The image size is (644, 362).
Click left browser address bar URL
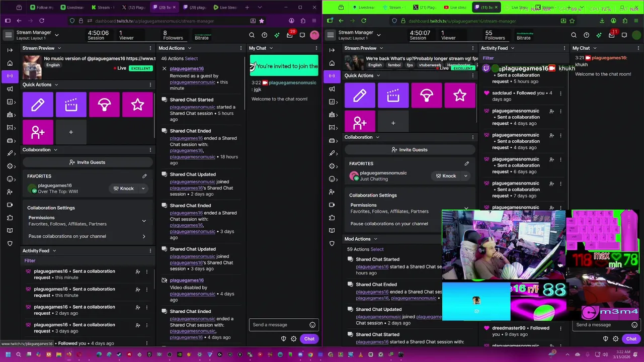154,21
